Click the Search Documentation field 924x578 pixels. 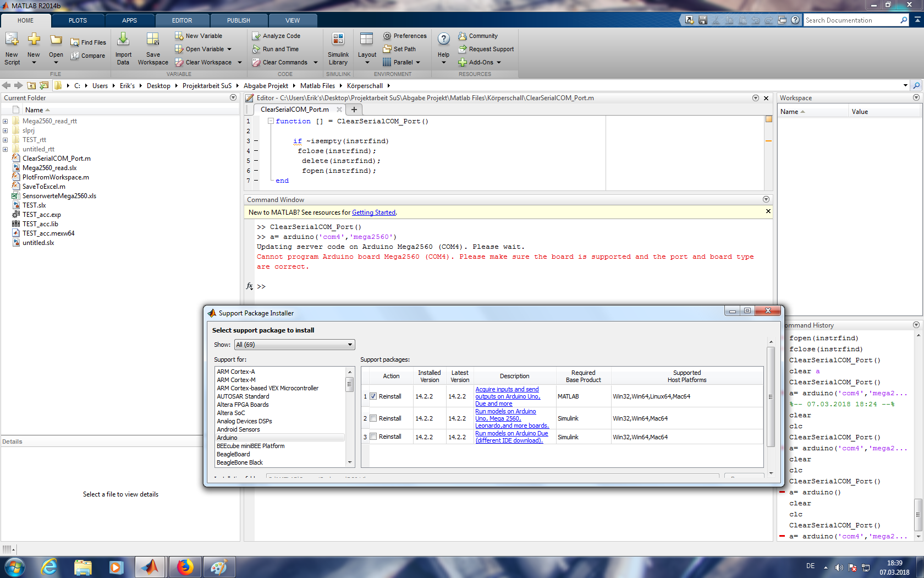pyautogui.click(x=851, y=20)
